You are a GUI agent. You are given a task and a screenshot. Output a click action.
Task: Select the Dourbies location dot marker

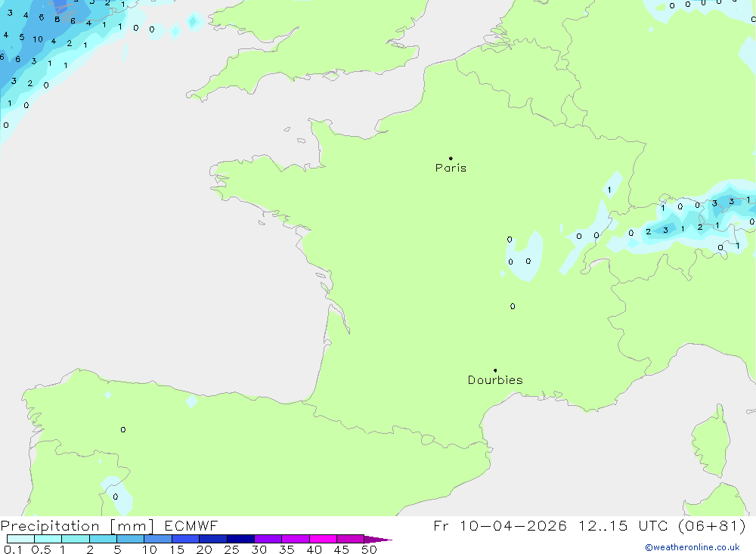coord(495,370)
